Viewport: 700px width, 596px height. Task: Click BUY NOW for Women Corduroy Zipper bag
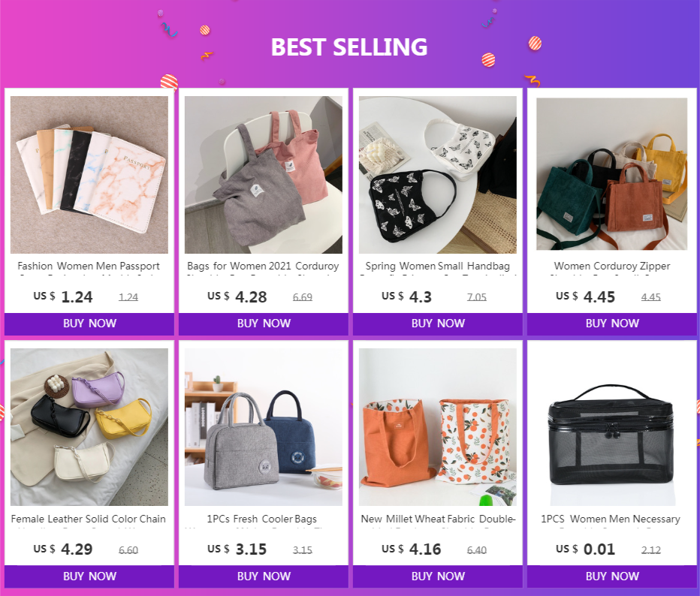click(x=612, y=324)
